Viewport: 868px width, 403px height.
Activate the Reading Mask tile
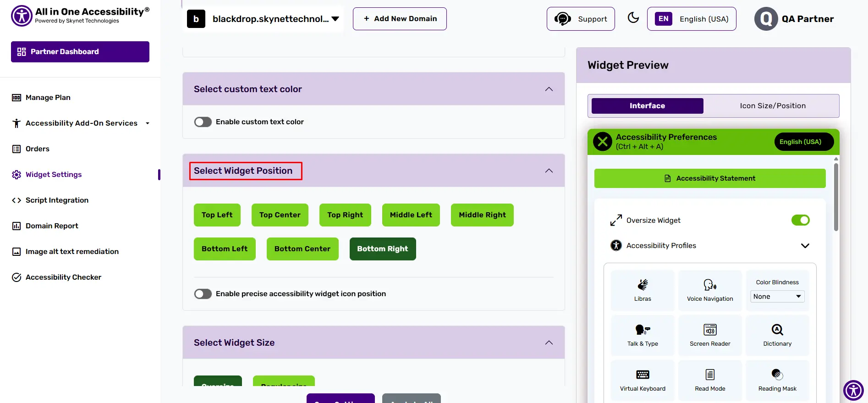click(777, 380)
